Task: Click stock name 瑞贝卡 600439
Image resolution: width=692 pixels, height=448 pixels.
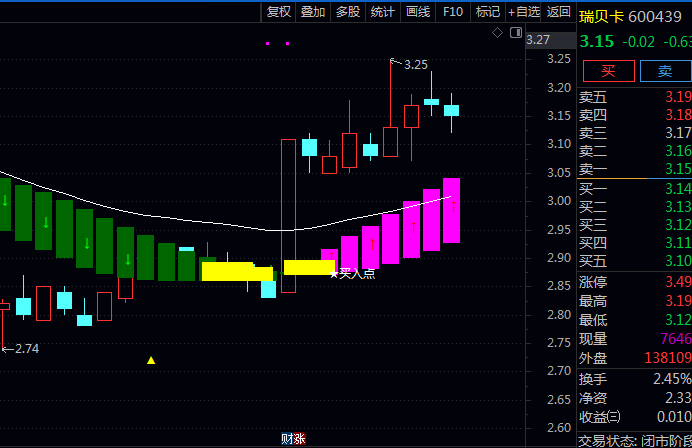Action: tap(630, 17)
